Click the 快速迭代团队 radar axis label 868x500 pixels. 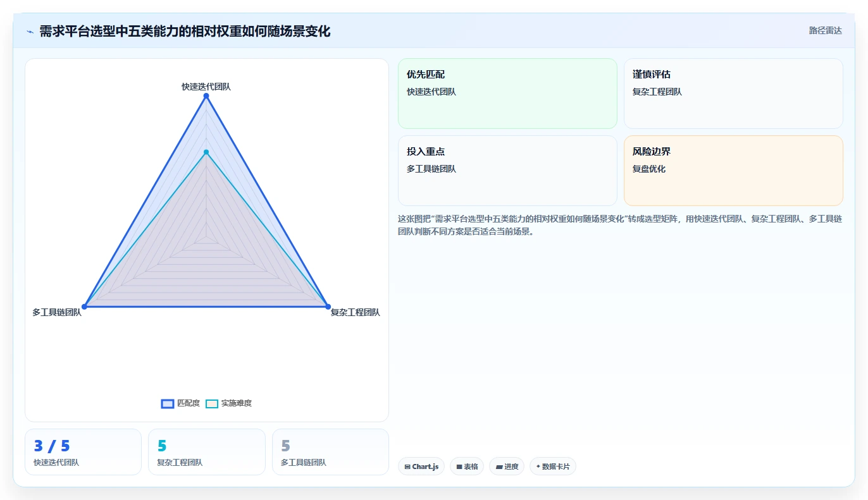(206, 87)
